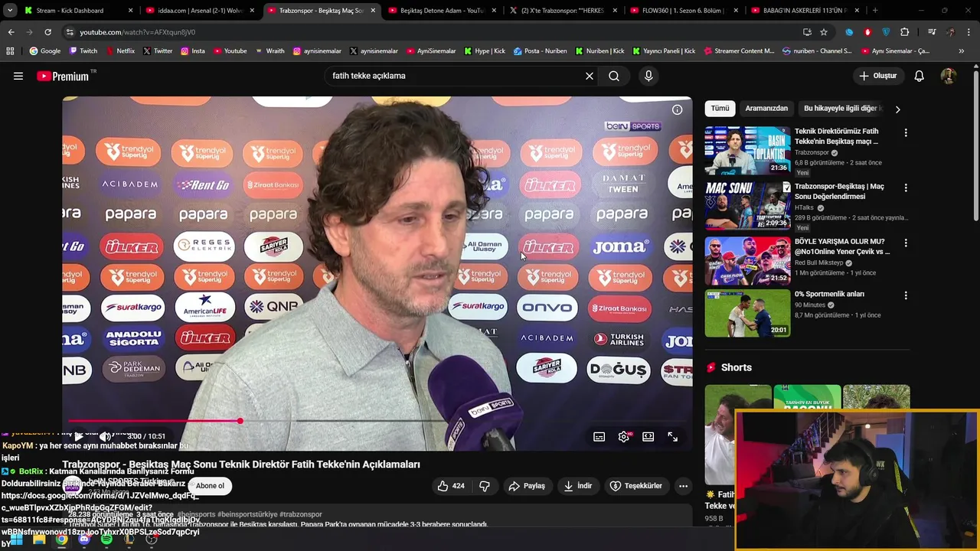Switch to FLOW360 1. Sezon tab

684,11
